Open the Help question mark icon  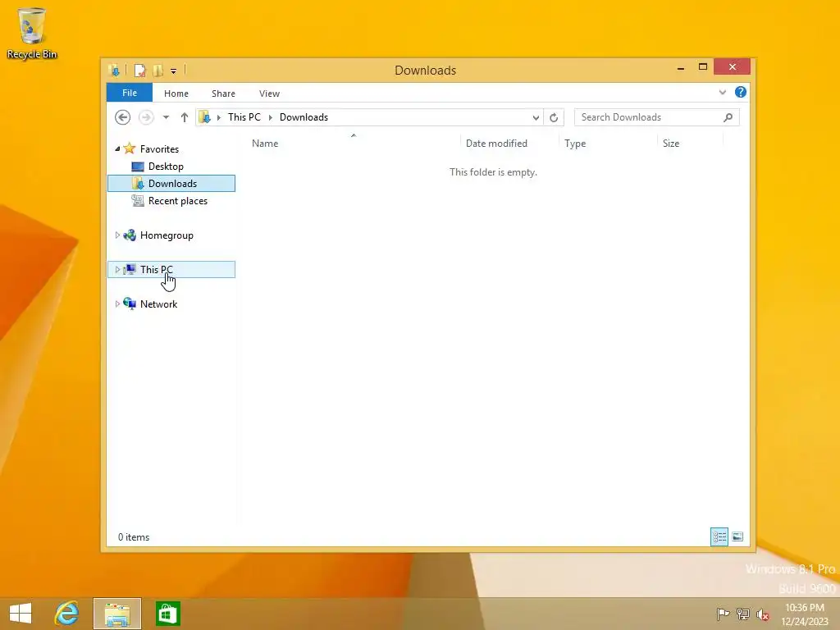point(741,92)
